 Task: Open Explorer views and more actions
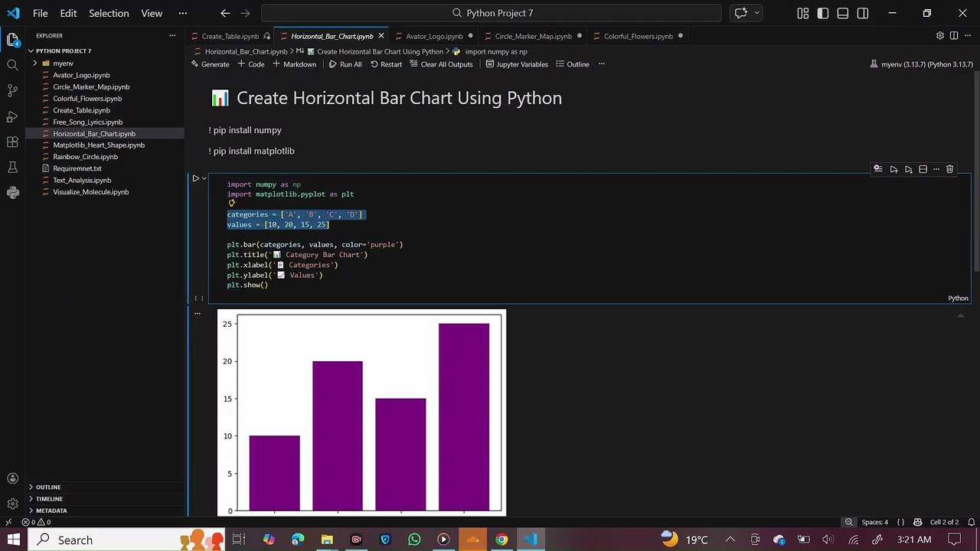click(172, 36)
